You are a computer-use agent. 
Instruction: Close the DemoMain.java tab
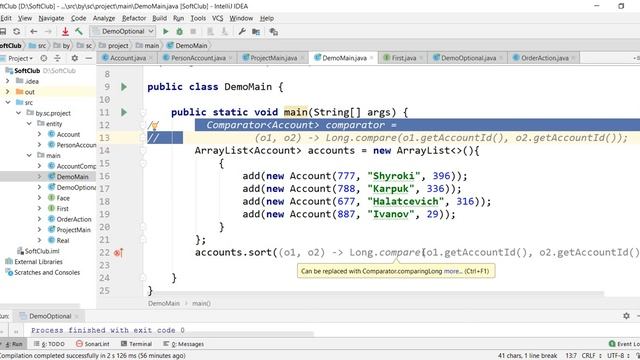tap(371, 58)
